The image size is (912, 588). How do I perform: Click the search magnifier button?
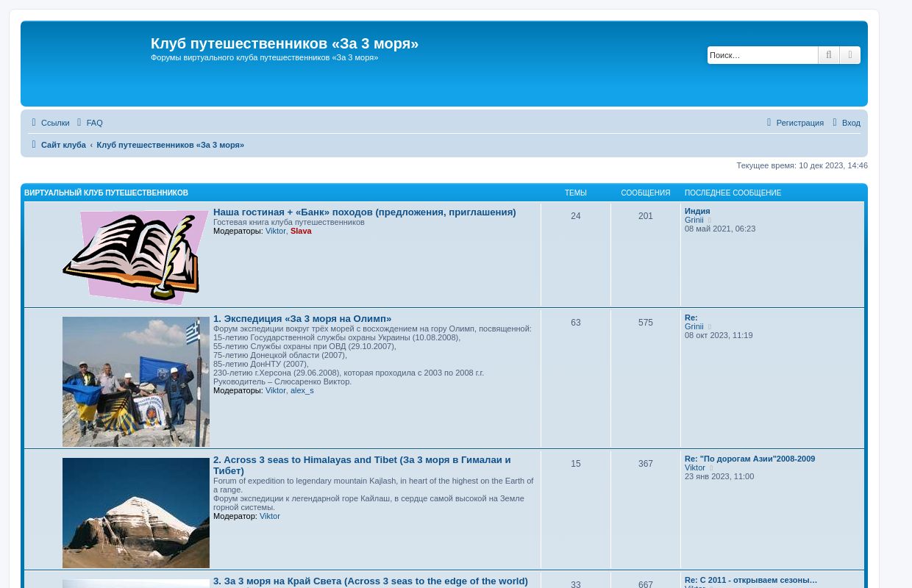[x=828, y=55]
